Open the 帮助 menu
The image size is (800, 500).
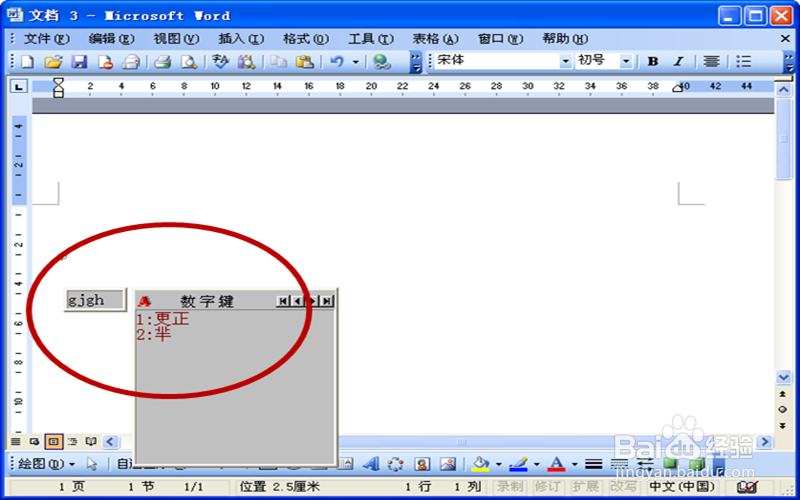click(565, 39)
